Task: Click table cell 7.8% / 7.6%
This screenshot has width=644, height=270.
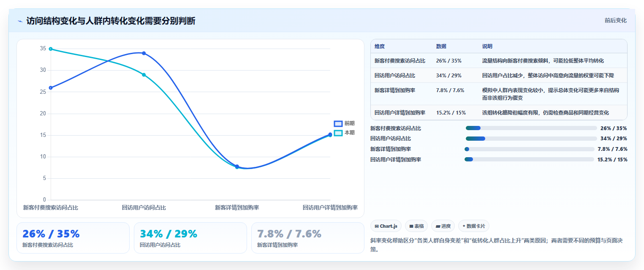Action: tap(450, 90)
